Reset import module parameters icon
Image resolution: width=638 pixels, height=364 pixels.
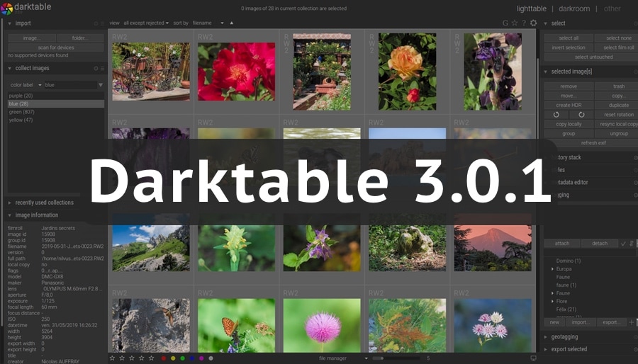(x=96, y=23)
